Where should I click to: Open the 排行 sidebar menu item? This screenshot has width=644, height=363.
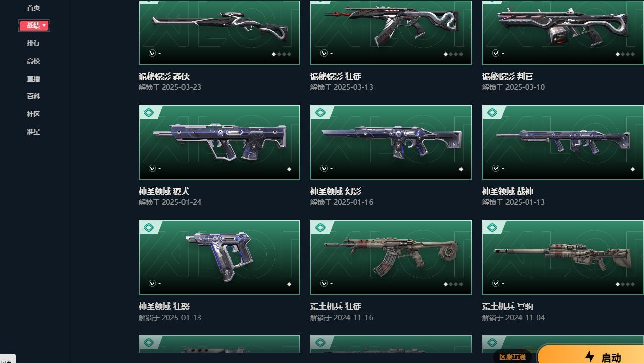33,43
